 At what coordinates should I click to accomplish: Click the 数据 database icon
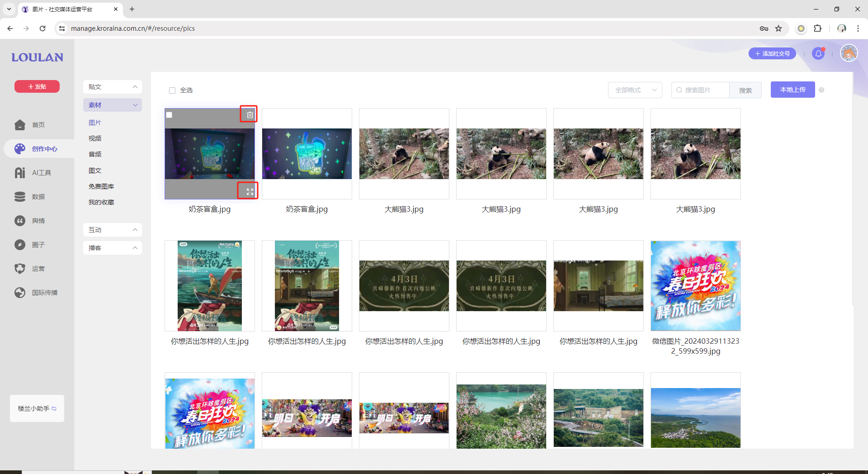(x=20, y=197)
